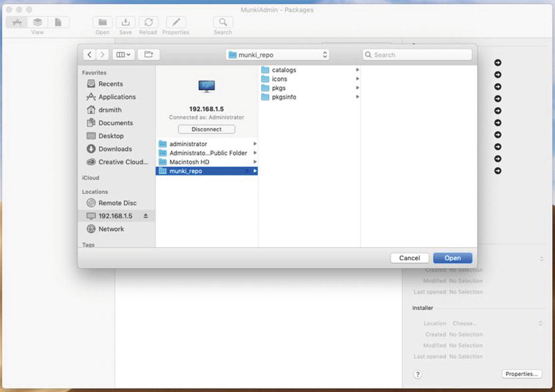555x392 pixels.
Task: Click MunkiAdmin toolbar Save icon
Action: coord(125,22)
